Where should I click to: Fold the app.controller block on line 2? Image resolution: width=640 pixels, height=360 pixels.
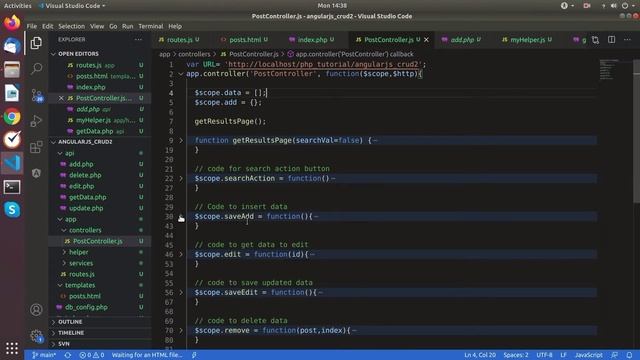[181, 74]
